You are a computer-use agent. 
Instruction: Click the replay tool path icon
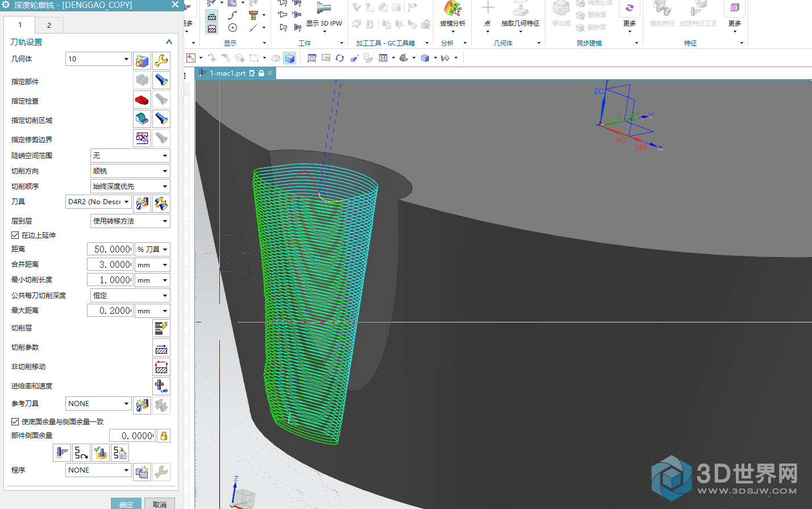coord(81,453)
